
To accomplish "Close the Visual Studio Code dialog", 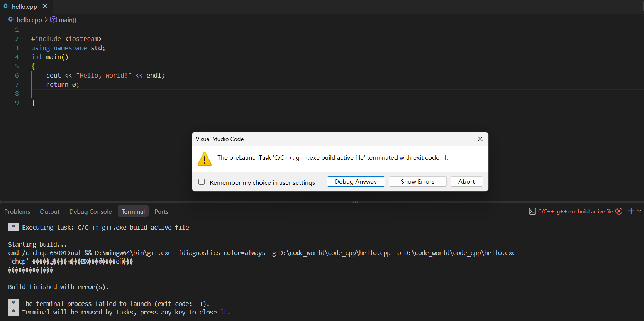I will coord(480,139).
